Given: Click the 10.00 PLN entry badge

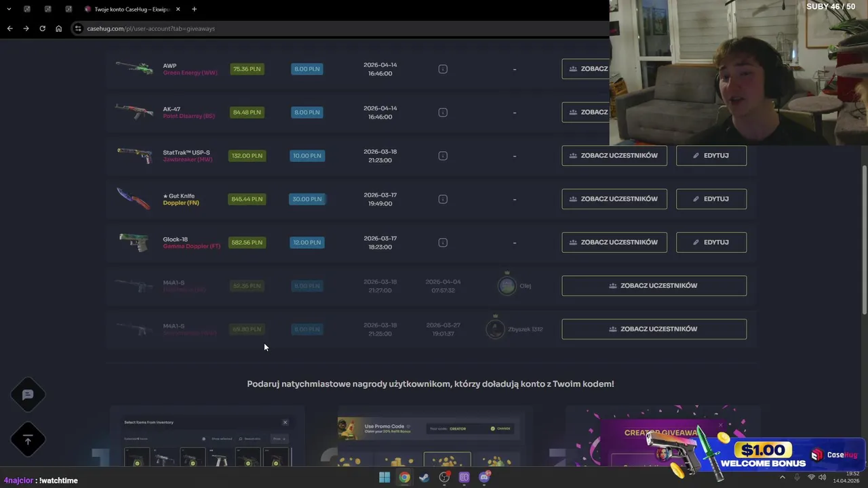Looking at the screenshot, I should point(307,156).
